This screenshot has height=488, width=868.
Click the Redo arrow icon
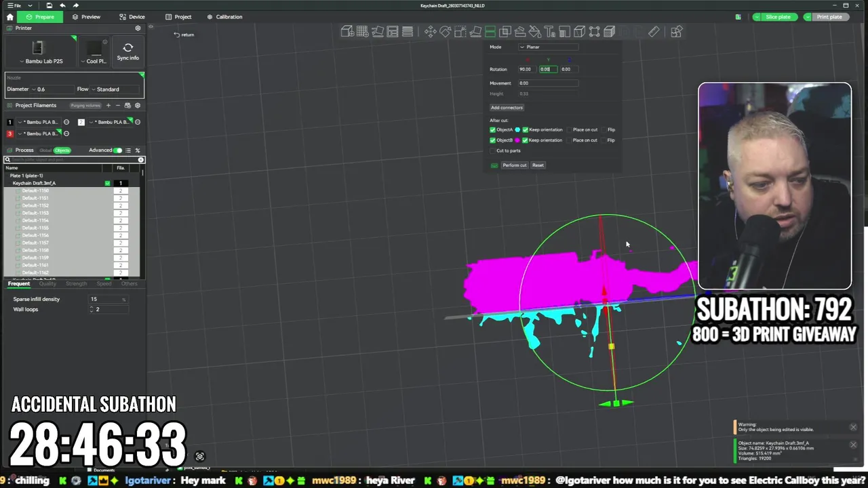coord(75,5)
